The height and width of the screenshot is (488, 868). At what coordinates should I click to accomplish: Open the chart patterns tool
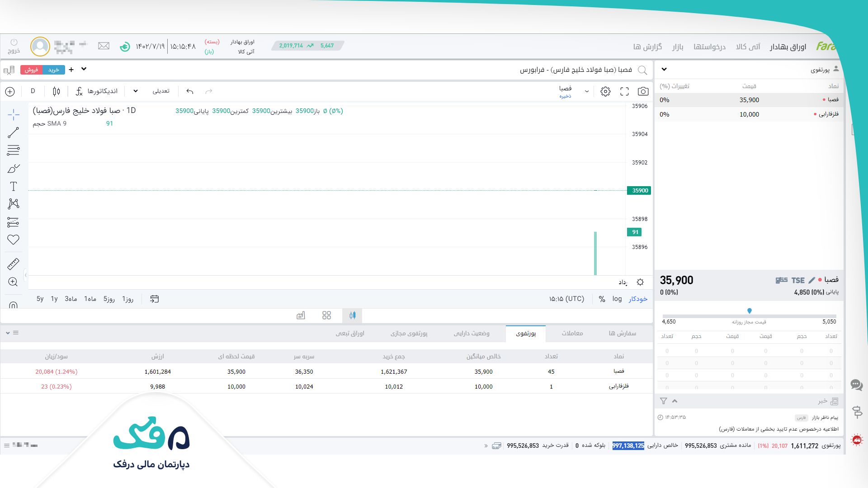(x=14, y=204)
